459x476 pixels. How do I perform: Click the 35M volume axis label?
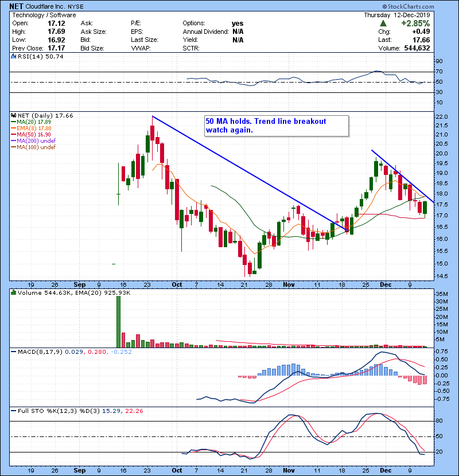[442, 294]
